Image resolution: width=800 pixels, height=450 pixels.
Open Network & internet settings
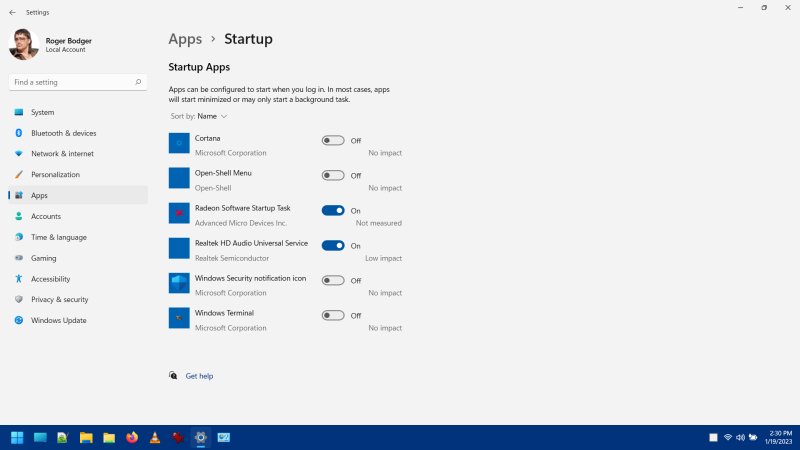pos(78,154)
